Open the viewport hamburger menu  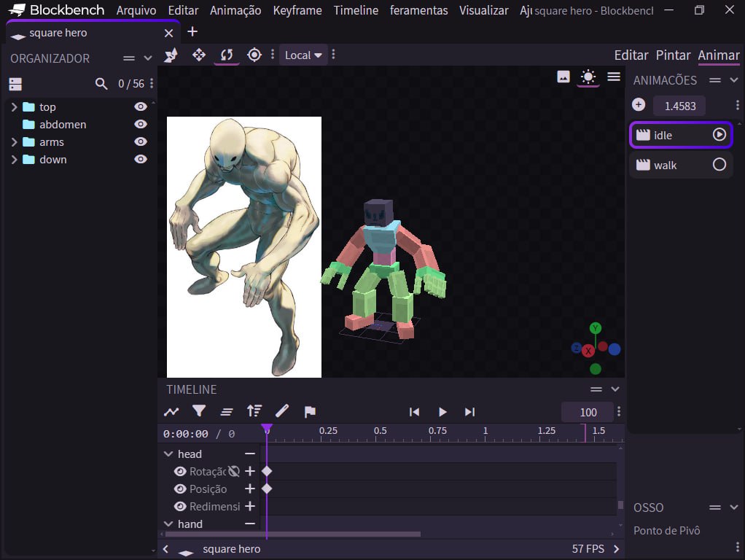[x=613, y=77]
